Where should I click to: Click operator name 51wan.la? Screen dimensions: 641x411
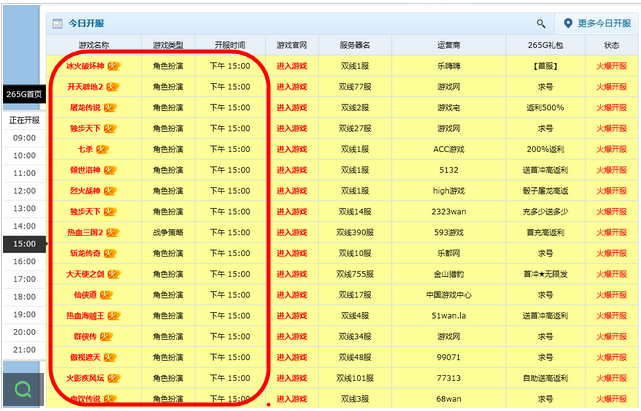448,316
